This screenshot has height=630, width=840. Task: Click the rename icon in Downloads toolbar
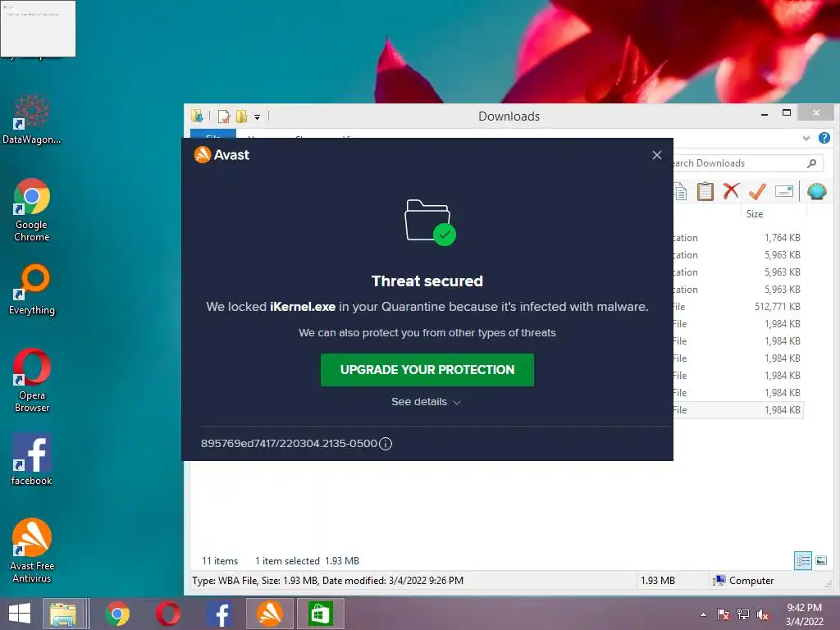coord(783,191)
